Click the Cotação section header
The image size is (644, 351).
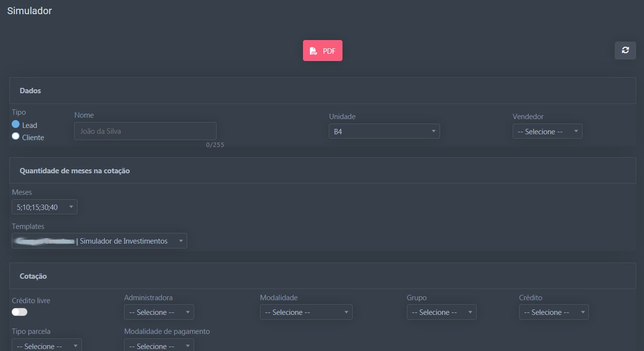33,276
